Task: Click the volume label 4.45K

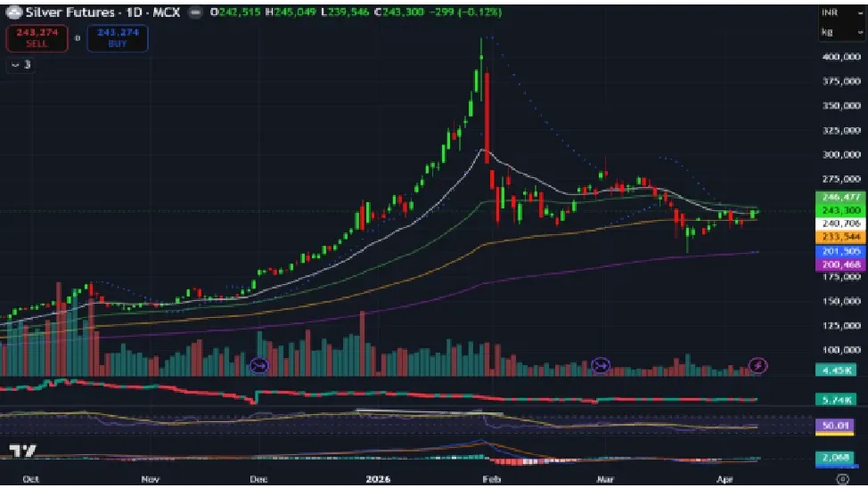Action: pyautogui.click(x=836, y=370)
